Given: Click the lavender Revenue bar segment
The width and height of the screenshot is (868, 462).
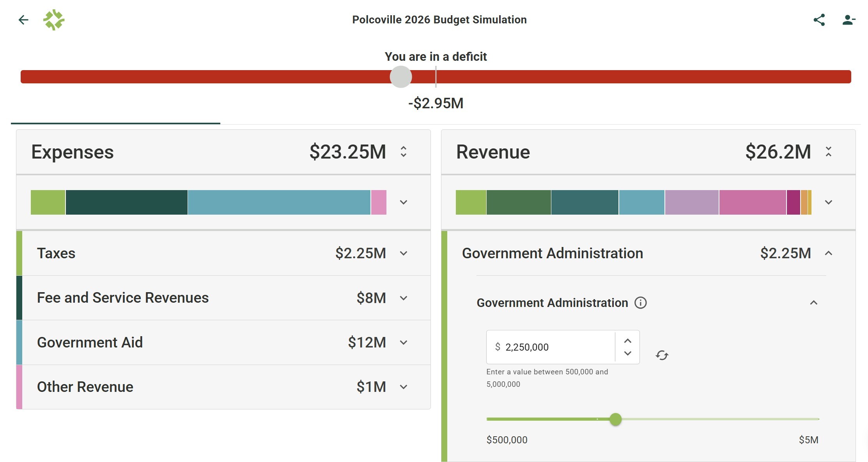Looking at the screenshot, I should [x=692, y=202].
